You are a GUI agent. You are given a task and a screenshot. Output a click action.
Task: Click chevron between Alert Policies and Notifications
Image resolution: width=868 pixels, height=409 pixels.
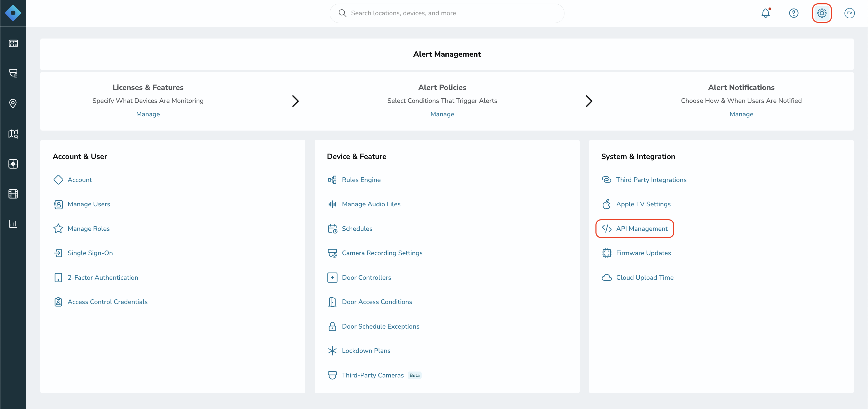[x=589, y=101]
